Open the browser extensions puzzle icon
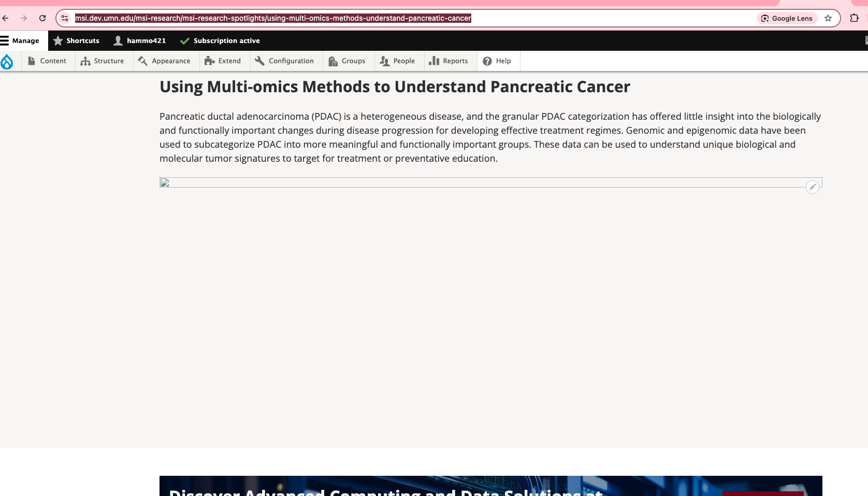Image resolution: width=868 pixels, height=496 pixels. 854,18
